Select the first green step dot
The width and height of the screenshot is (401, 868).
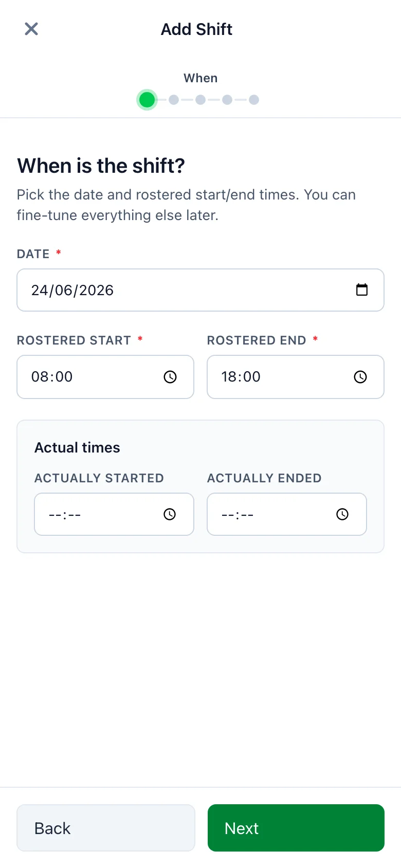pos(147,100)
